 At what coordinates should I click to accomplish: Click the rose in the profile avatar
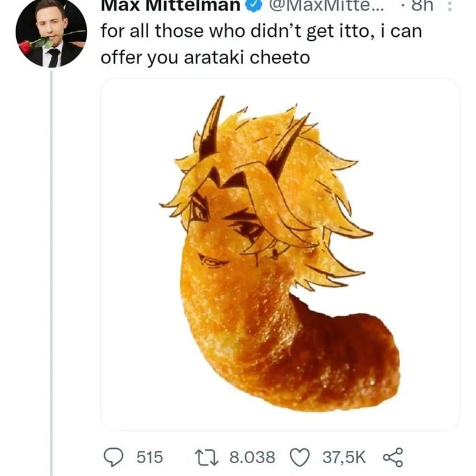click(x=26, y=47)
